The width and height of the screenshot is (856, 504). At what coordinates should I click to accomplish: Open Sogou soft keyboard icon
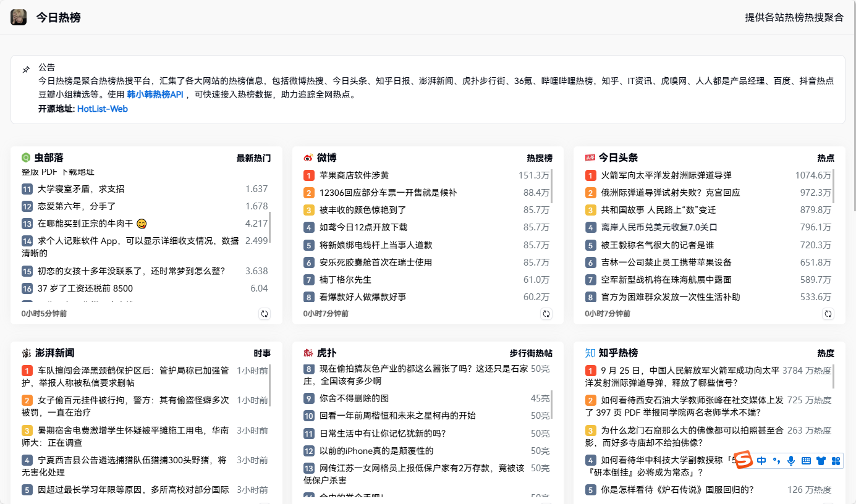806,461
